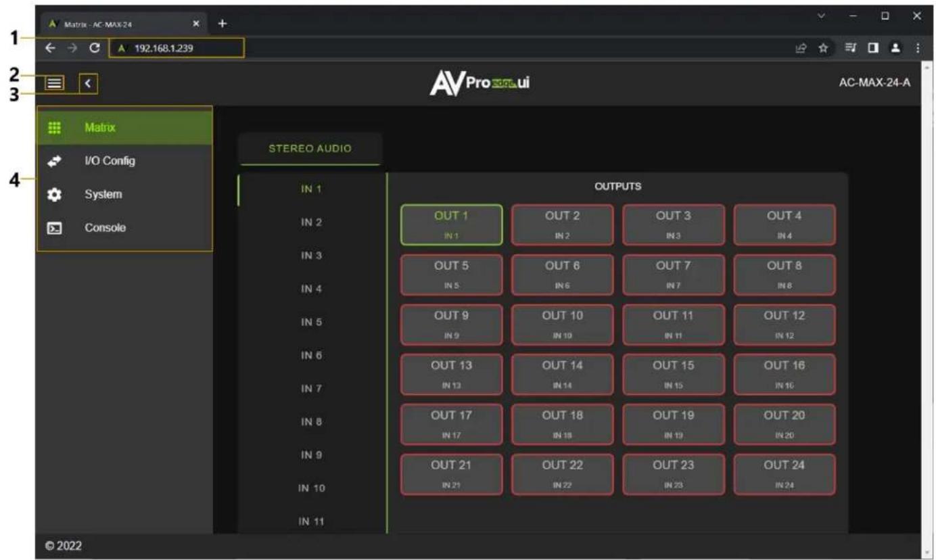Toggle the OUT 2 output button
Screen dimensions: 936x560
(563, 225)
